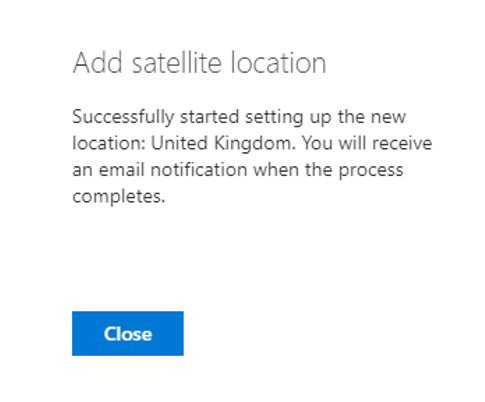The image size is (485, 402).
Task: Click the phrase 'when the' in the message
Action: pyautogui.click(x=293, y=169)
